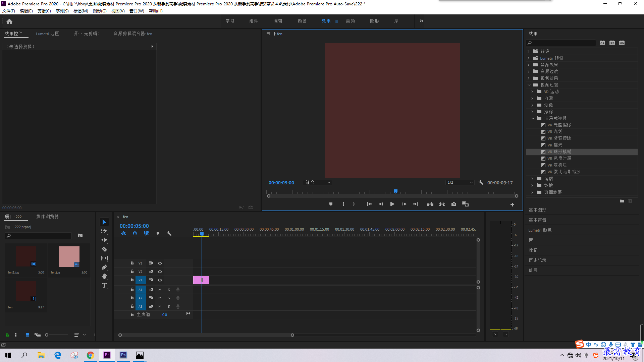Switch to the 颜色 workspace
This screenshot has width=644, height=362.
tap(302, 21)
